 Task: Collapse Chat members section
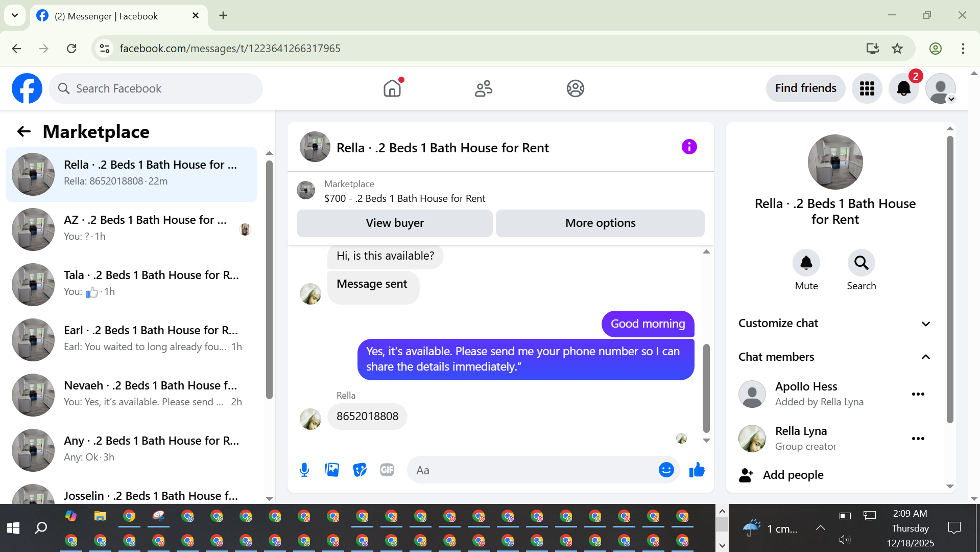coord(835,357)
